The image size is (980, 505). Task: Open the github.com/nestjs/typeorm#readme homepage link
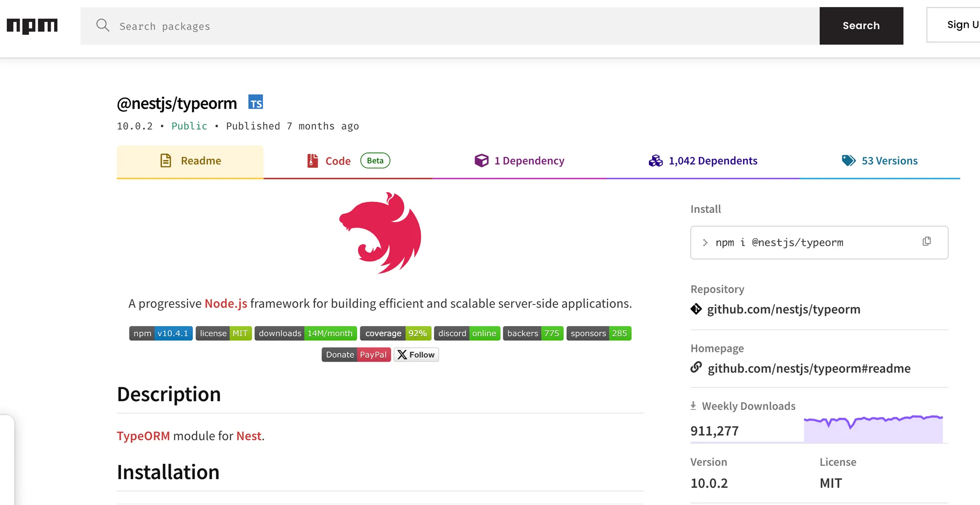809,369
